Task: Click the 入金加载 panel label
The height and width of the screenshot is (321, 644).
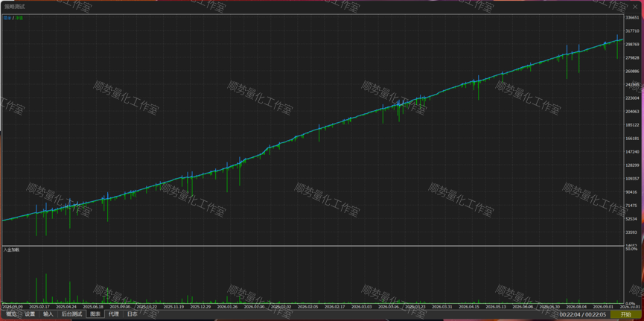Action: click(11, 250)
